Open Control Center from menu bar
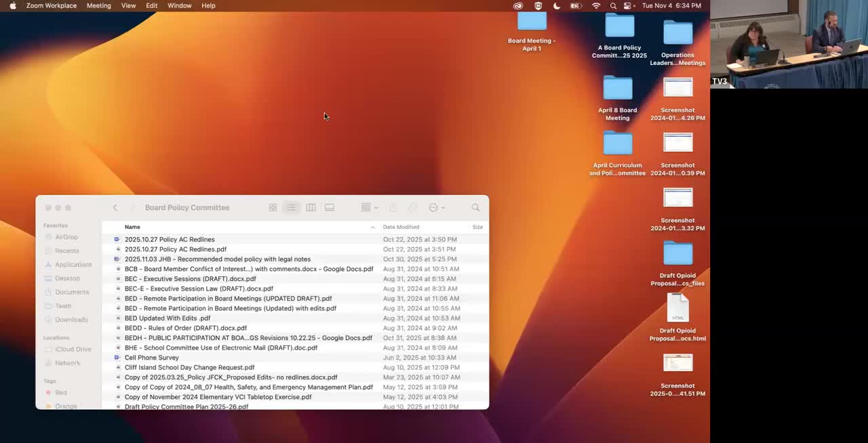The height and width of the screenshot is (443, 868). tap(628, 5)
